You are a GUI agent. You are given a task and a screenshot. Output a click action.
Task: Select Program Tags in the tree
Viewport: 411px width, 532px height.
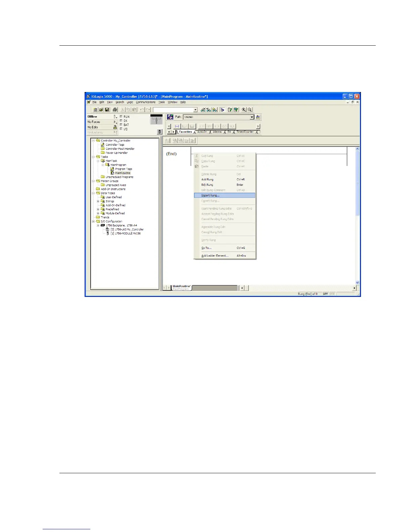coord(124,169)
